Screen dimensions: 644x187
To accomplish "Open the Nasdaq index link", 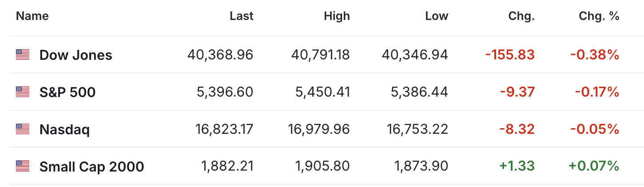I will (64, 129).
